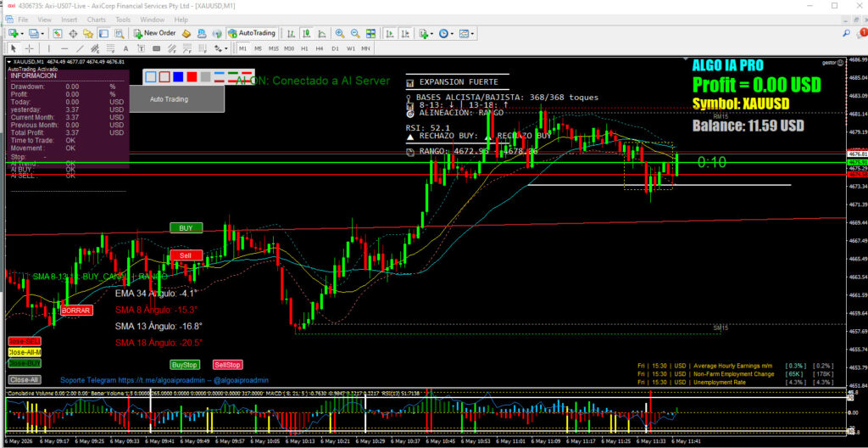The height and width of the screenshot is (448, 868).
Task: Click the red Sell button on chart
Action: pyautogui.click(x=186, y=255)
